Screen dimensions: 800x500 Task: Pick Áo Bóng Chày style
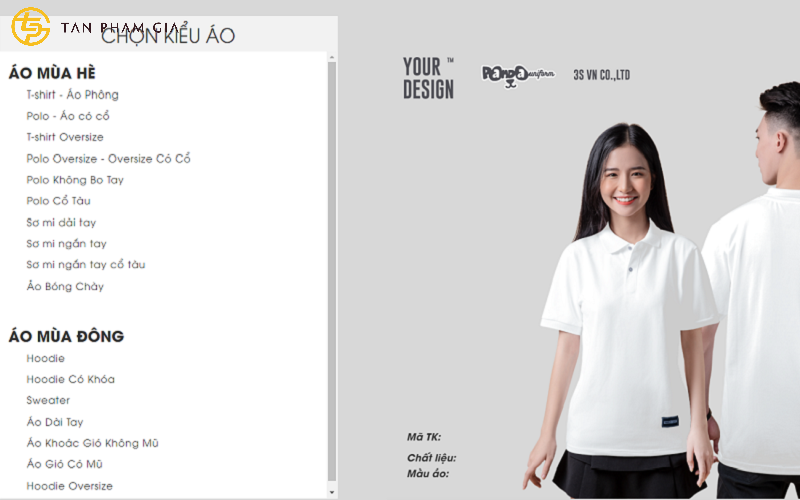(x=65, y=287)
